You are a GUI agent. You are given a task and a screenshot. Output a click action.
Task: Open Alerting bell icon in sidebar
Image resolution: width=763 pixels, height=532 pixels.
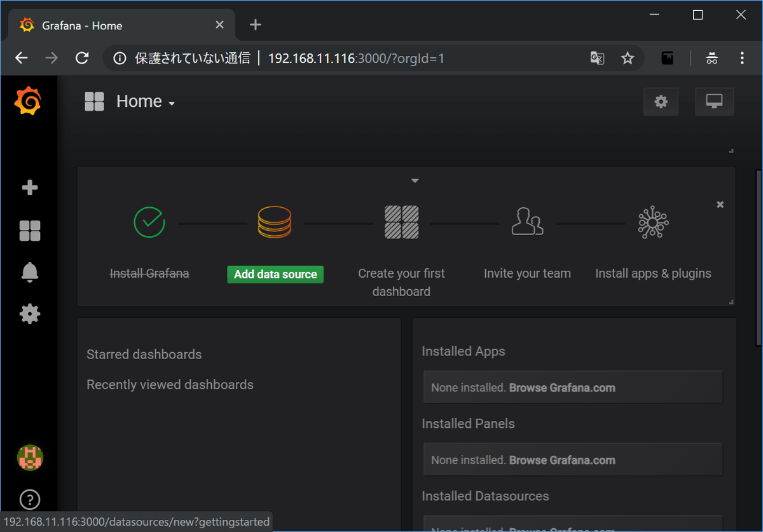click(30, 272)
